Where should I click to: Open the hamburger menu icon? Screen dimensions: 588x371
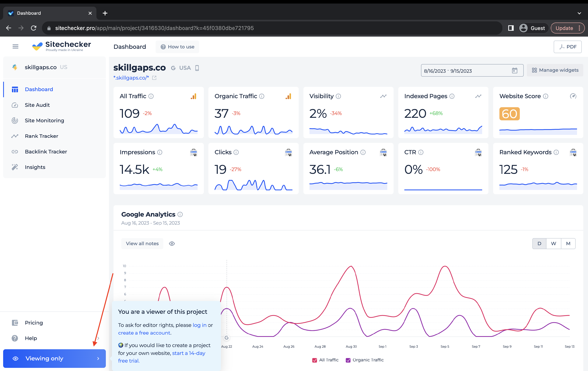(x=15, y=46)
